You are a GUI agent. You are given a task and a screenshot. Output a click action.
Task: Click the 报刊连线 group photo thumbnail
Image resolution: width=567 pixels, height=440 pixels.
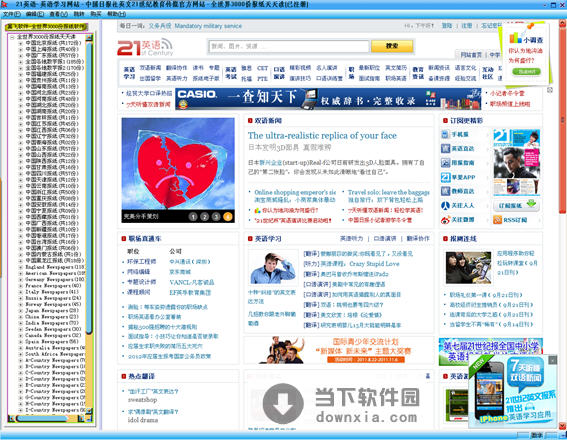468,268
